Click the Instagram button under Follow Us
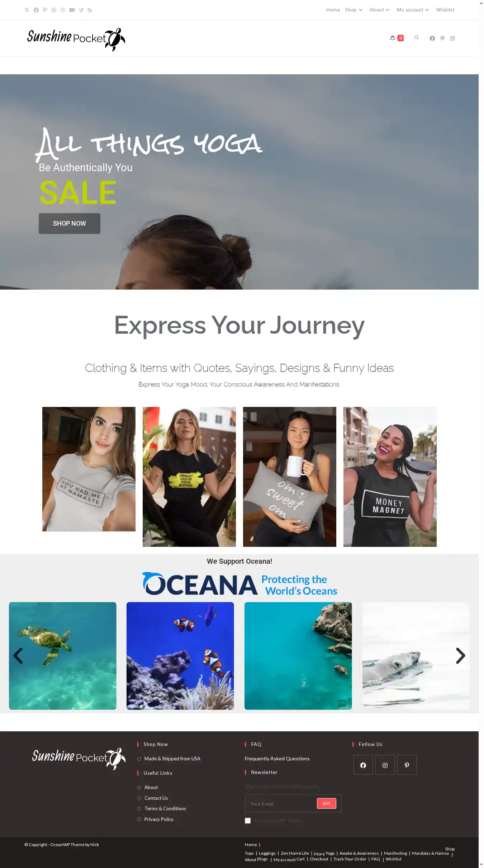 (x=385, y=765)
